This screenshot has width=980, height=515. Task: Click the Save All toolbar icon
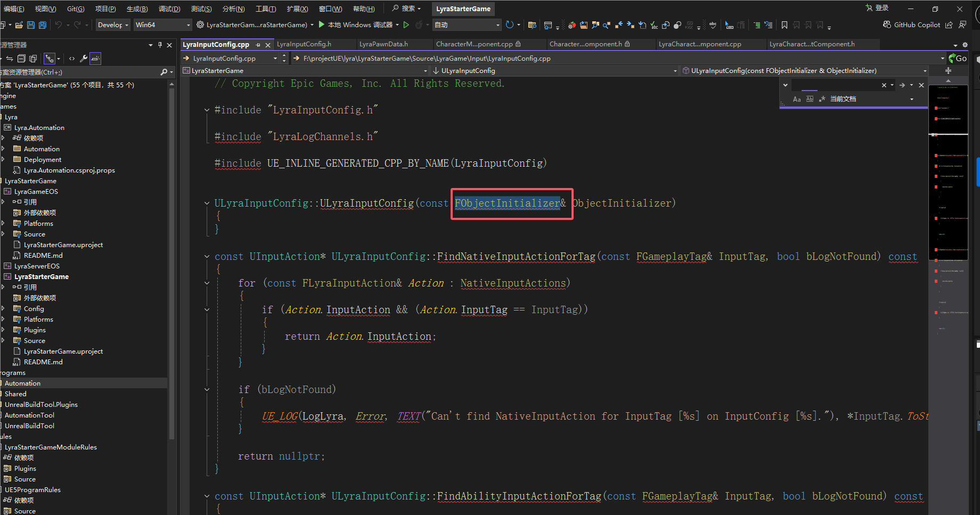pos(43,25)
